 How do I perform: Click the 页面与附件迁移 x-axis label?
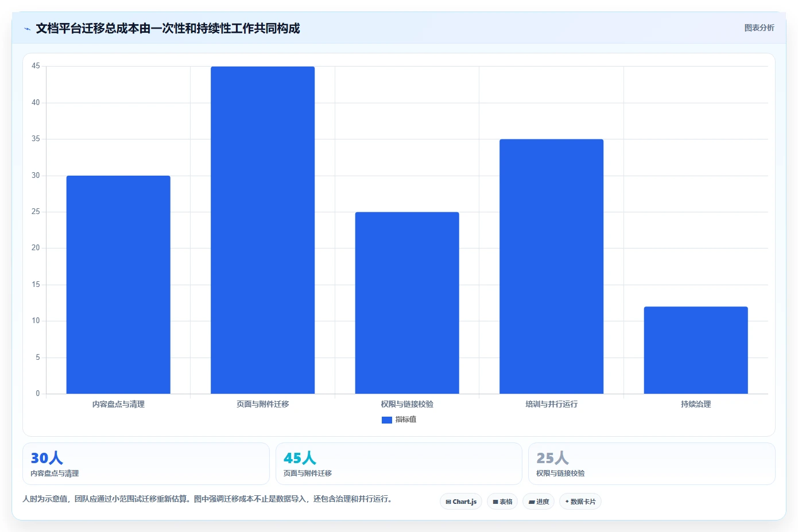pos(262,404)
